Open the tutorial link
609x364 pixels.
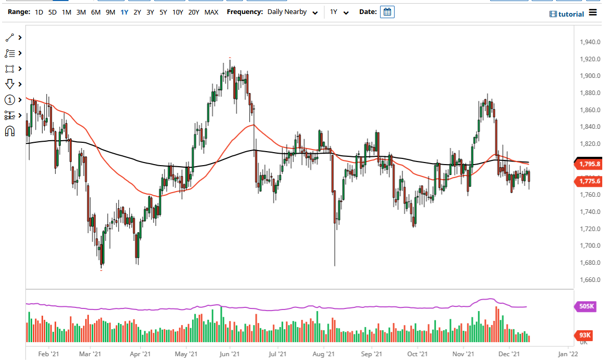tap(571, 14)
